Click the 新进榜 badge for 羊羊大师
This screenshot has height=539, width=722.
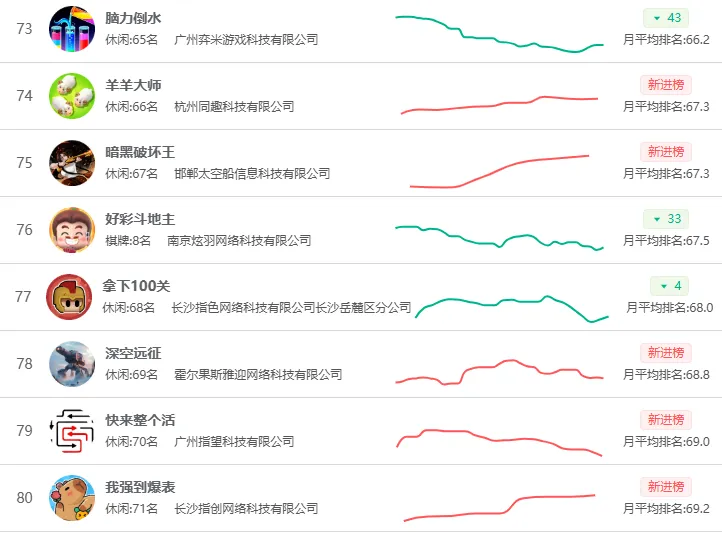click(666, 85)
